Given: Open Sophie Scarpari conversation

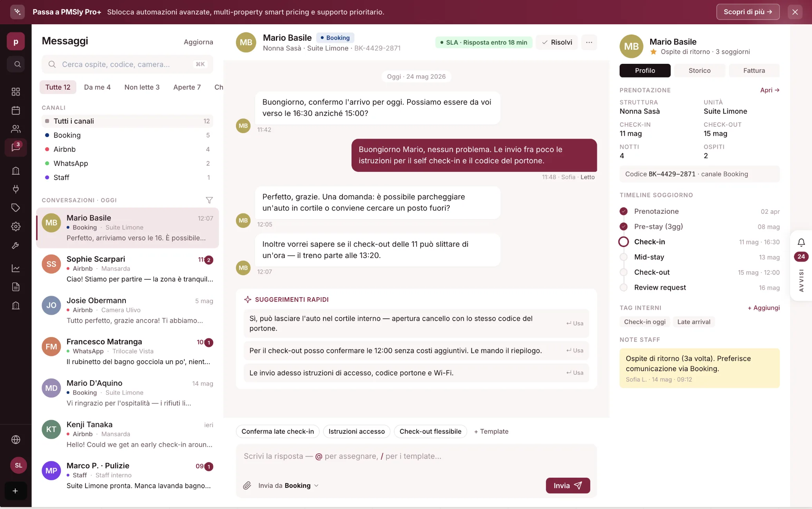Looking at the screenshot, I should (127, 269).
